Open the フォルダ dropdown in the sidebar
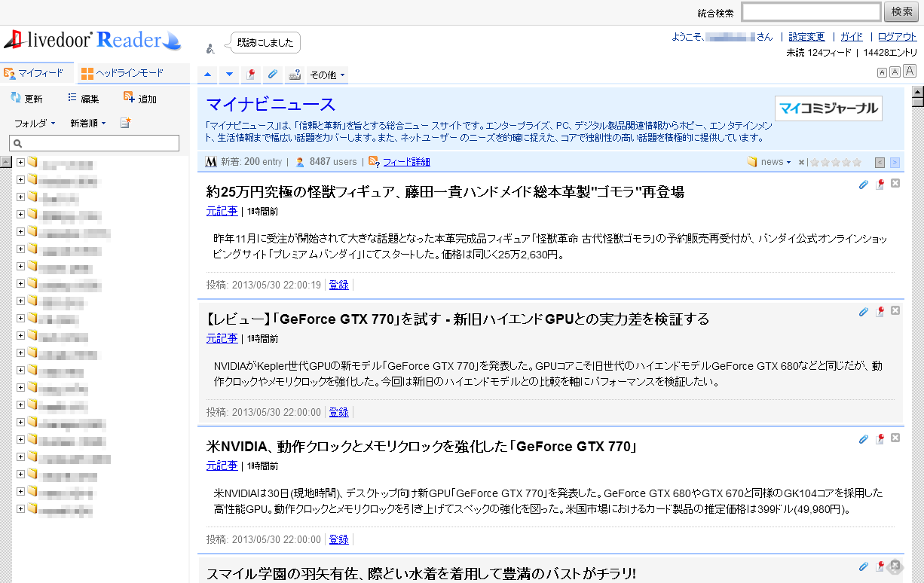This screenshot has height=583, width=924. click(35, 123)
